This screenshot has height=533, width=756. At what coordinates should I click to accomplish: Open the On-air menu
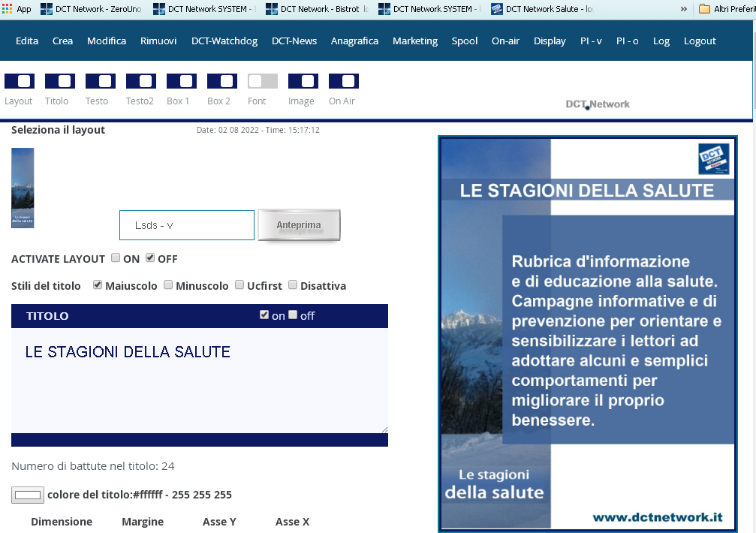[505, 41]
